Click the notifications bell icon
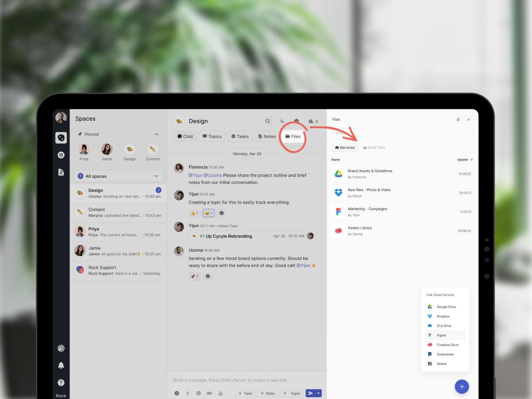 pyautogui.click(x=61, y=365)
